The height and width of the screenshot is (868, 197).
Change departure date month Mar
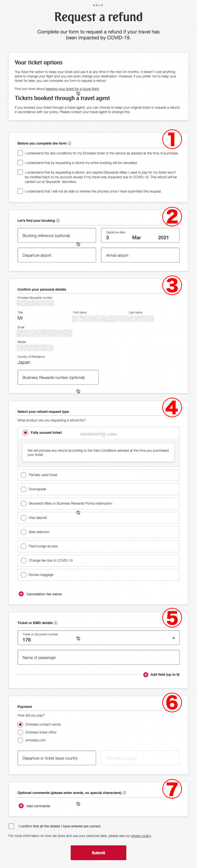click(x=137, y=238)
